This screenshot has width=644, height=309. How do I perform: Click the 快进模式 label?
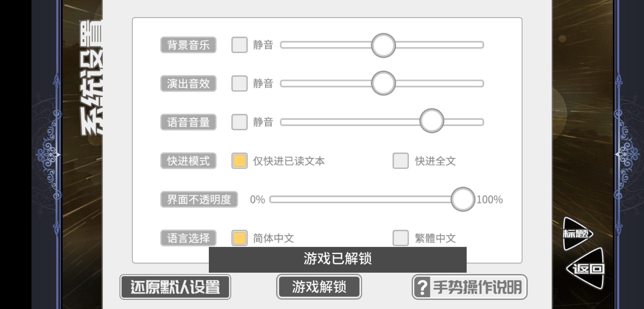(x=188, y=161)
